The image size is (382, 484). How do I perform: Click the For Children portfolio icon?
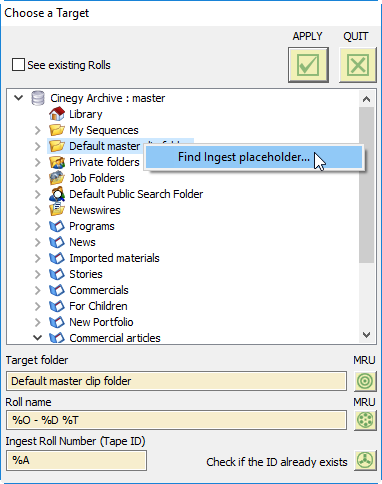57,306
